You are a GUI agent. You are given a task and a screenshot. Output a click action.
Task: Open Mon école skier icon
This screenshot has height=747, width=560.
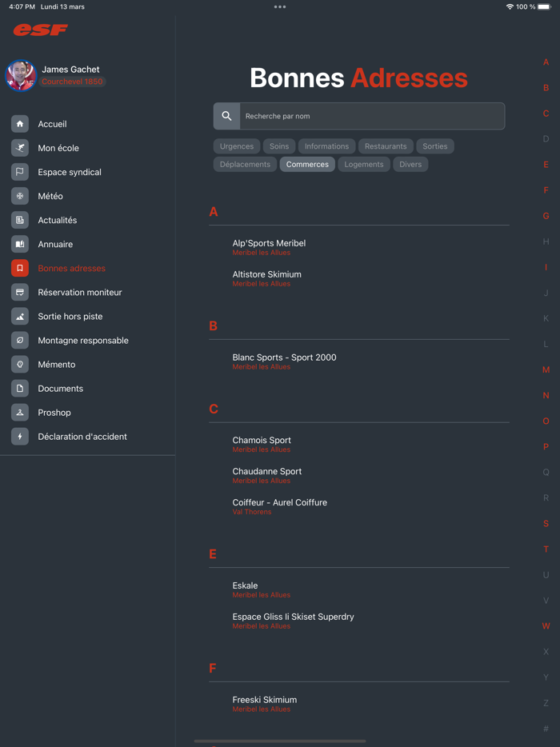coord(20,148)
